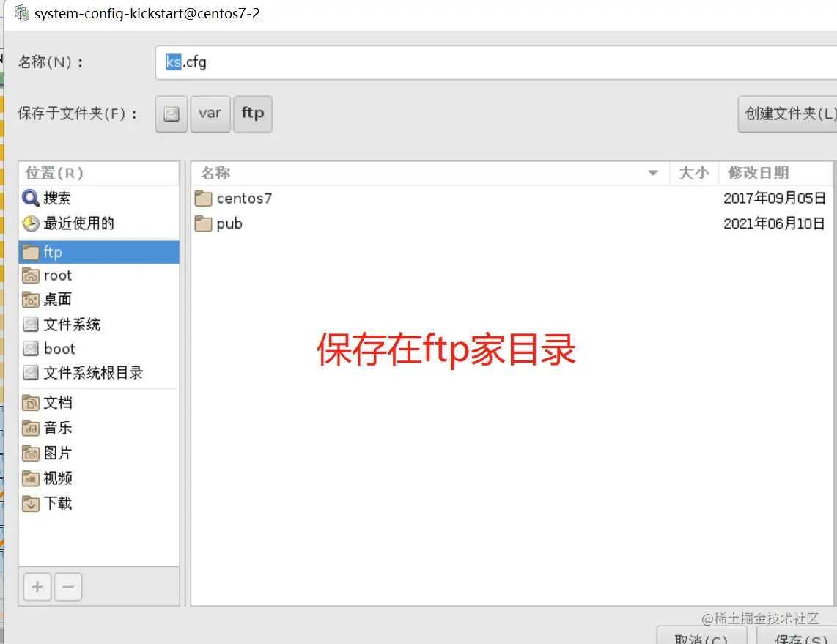Open the Search (搜索) place
The width and height of the screenshot is (837, 644).
coord(99,198)
